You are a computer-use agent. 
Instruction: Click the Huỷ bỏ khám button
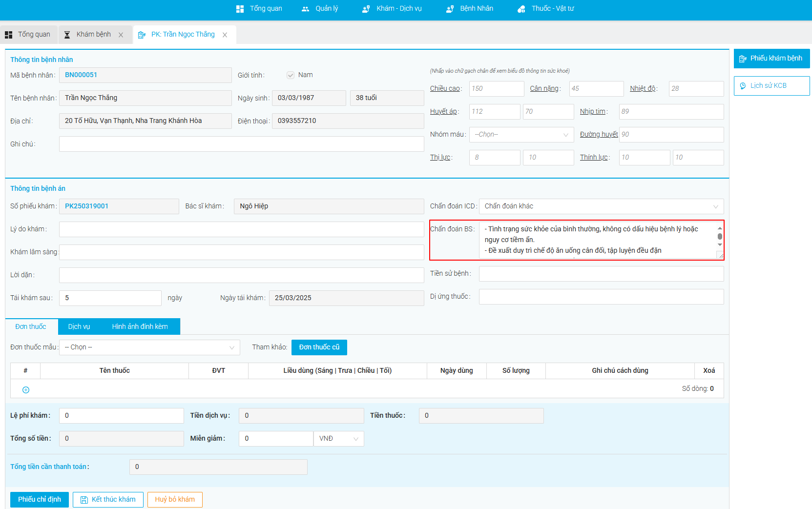175,500
